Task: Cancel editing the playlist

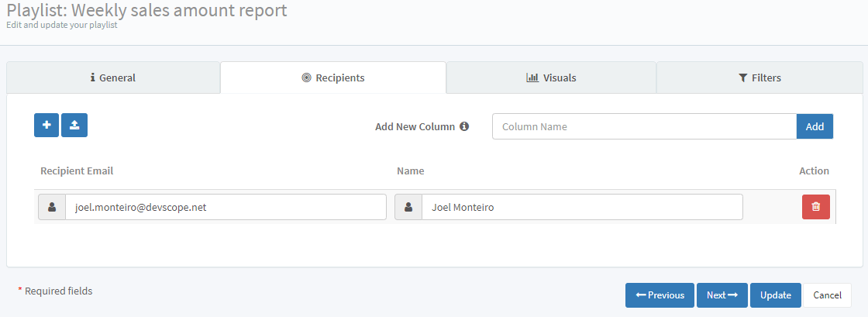Action: pos(827,295)
